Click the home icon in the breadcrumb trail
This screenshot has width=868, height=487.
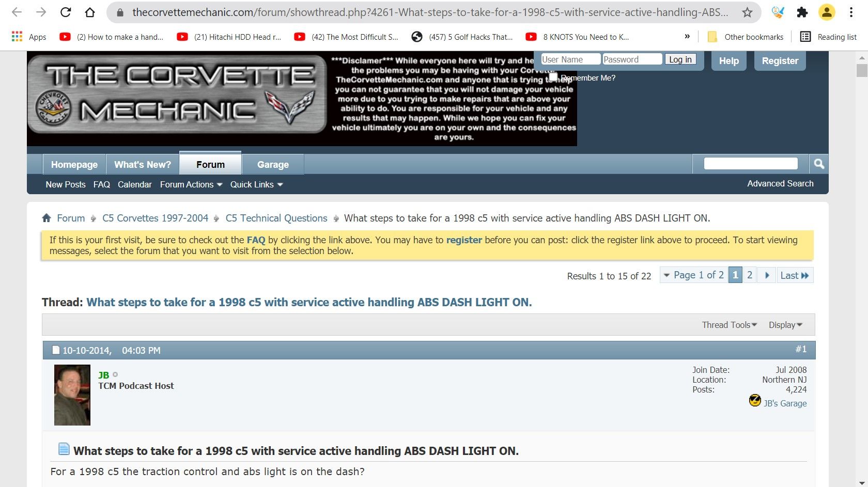[47, 218]
